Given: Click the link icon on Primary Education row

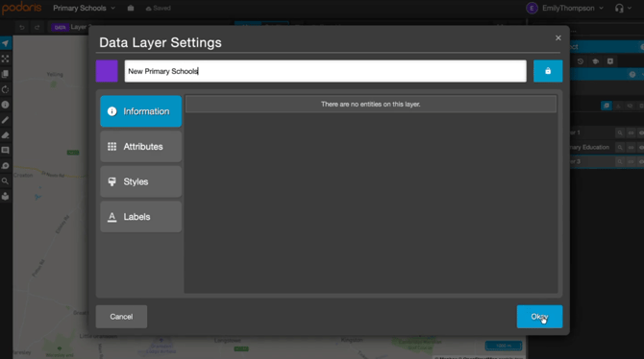Looking at the screenshot, I should pos(631,147).
